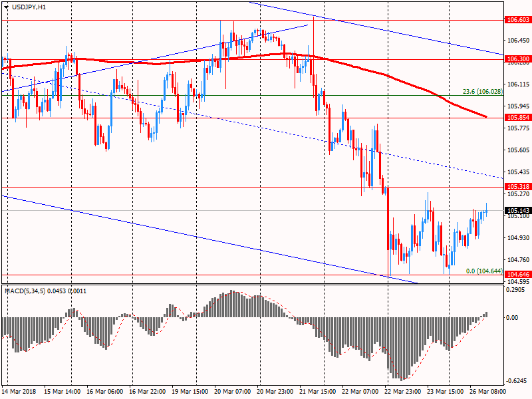Click the 20 Mar 07:00 time label
The width and height of the screenshot is (532, 399).
[x=232, y=391]
